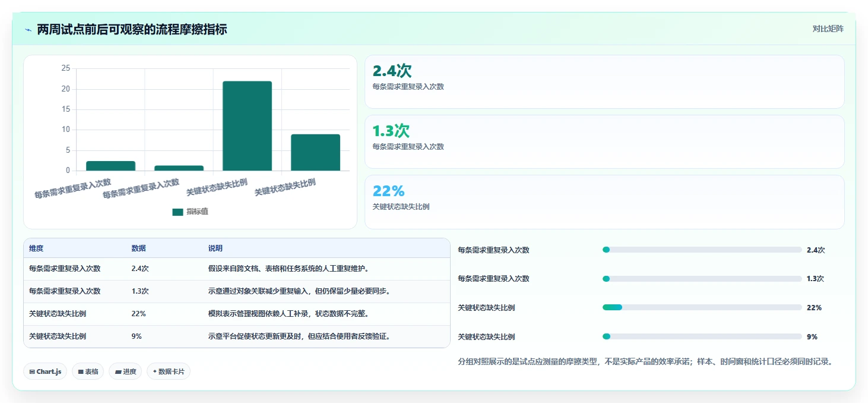Click the y-axis tick label 25
Image resolution: width=868 pixels, height=403 pixels.
65,68
